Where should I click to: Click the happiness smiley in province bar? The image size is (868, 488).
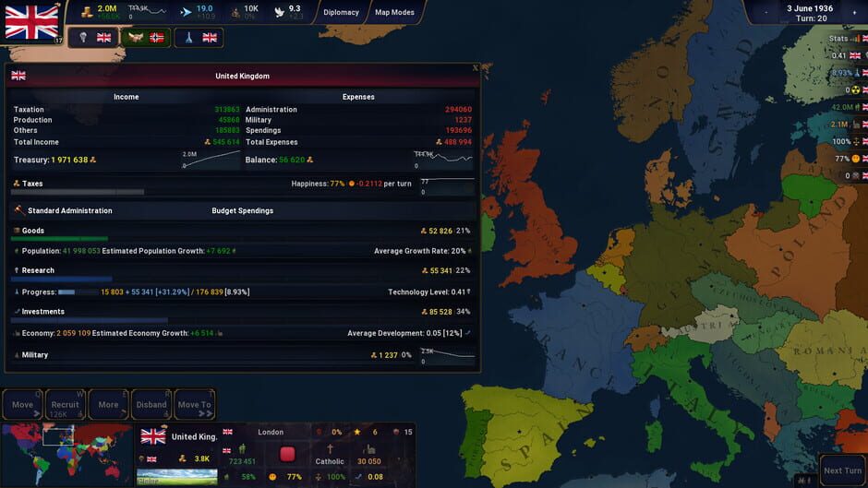272,476
